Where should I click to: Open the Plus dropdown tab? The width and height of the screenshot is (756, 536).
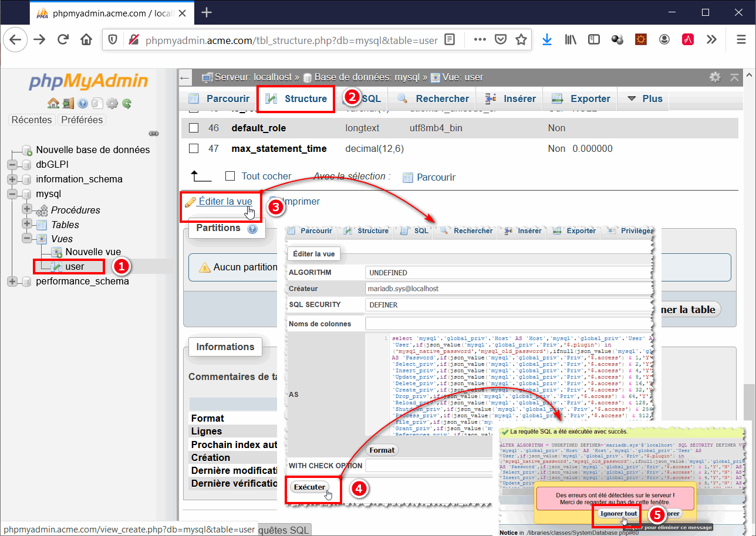click(x=644, y=99)
